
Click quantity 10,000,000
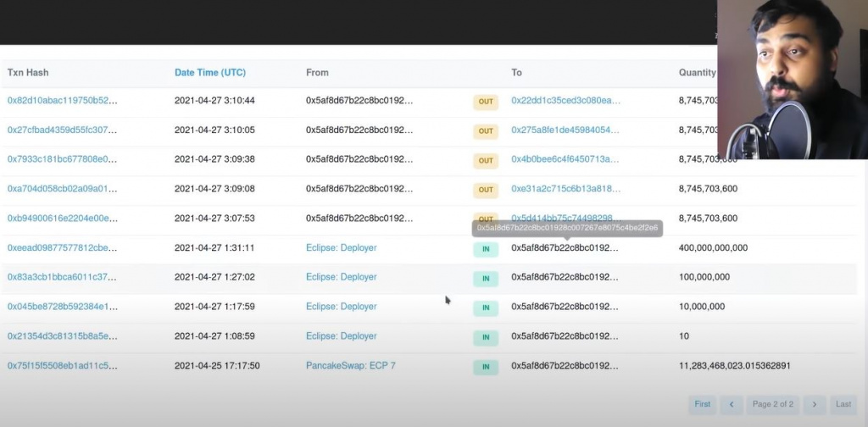[x=701, y=307]
